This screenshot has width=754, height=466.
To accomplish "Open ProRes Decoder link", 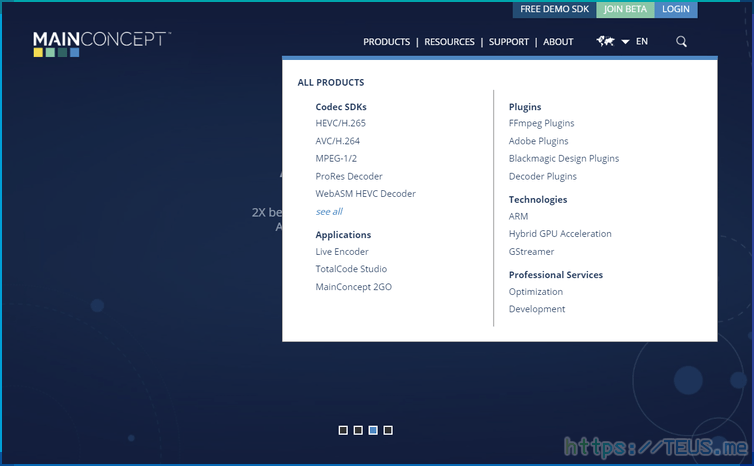I will click(349, 176).
